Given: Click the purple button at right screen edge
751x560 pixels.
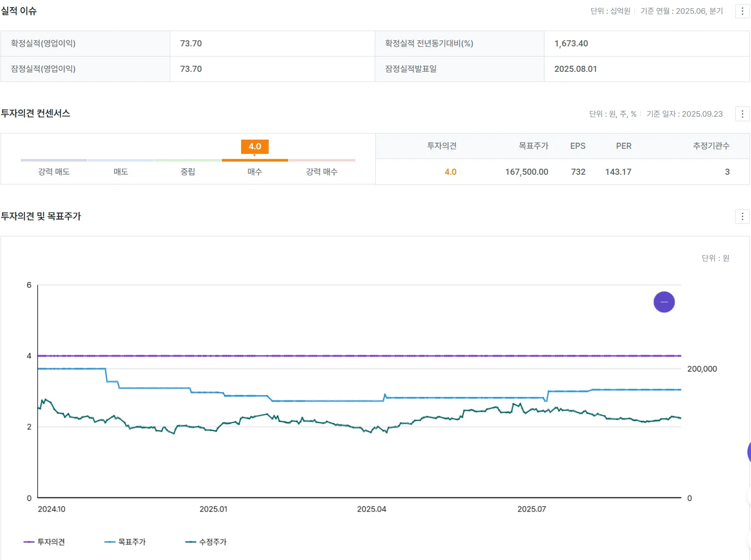Looking at the screenshot, I should (x=748, y=451).
